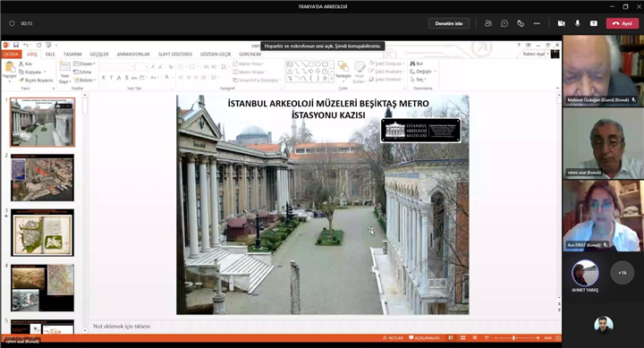
Task: Open PowerPoint help question mark
Action: tap(518, 45)
